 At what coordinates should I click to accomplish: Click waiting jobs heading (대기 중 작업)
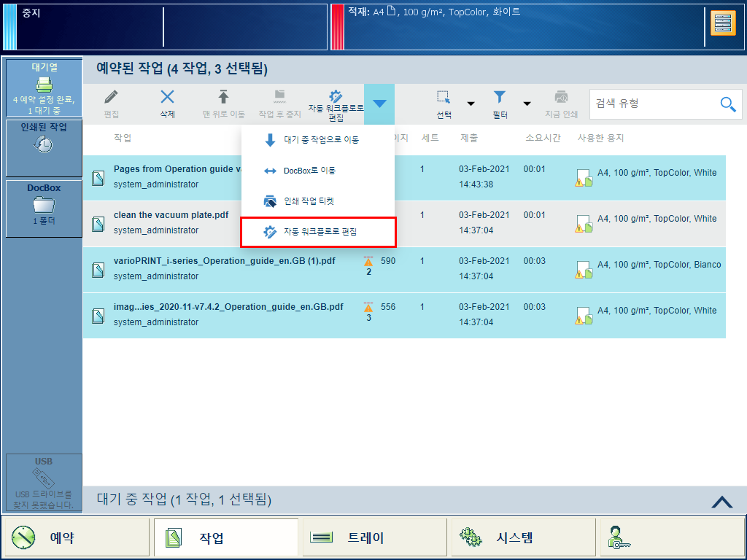coord(184,499)
